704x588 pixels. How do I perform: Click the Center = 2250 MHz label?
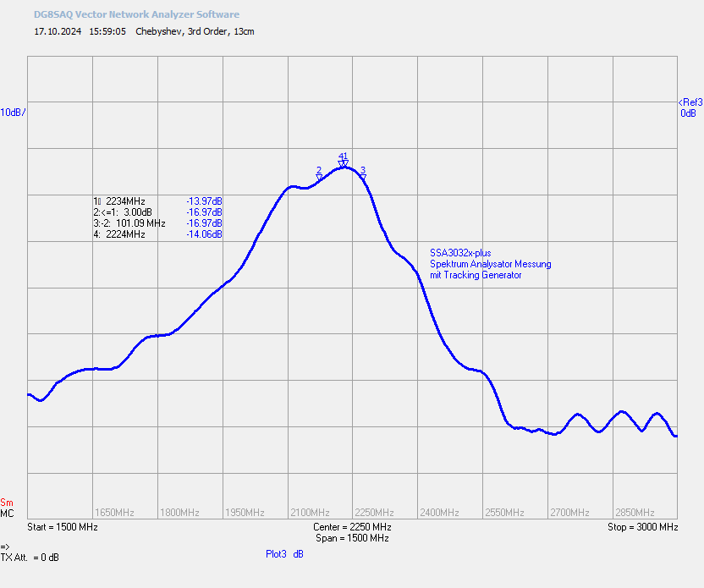[x=352, y=527]
